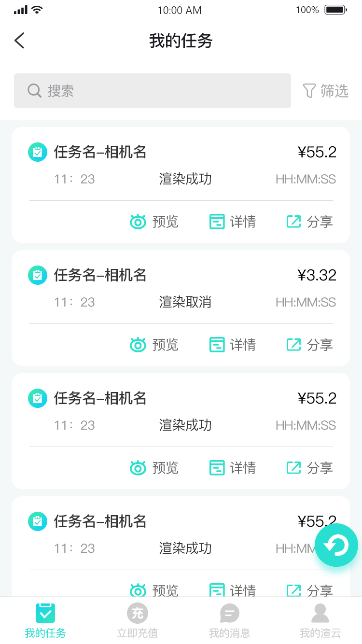Tap the first task's clipboard icon

tap(38, 152)
